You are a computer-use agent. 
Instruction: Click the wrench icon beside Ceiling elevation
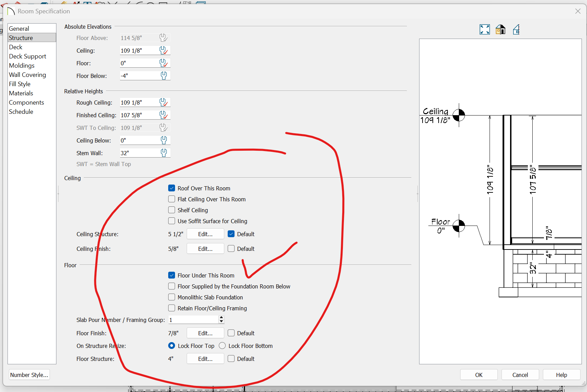tap(163, 51)
